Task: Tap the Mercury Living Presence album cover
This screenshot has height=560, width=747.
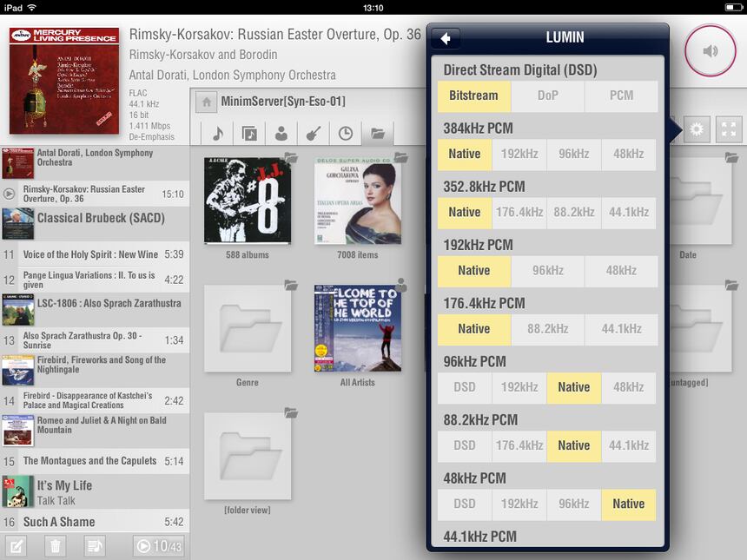Action: coord(64,81)
